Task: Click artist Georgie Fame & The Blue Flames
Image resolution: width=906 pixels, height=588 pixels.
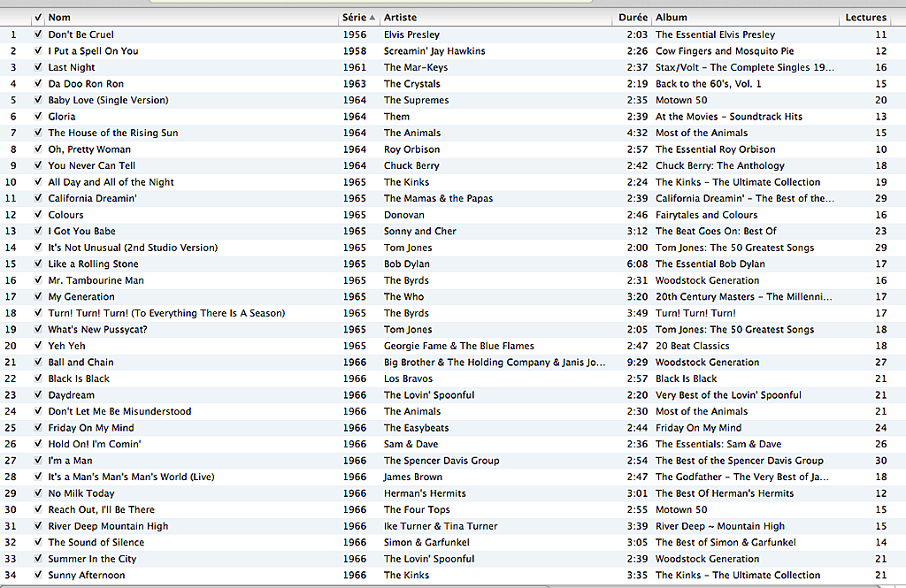Action: coord(459,346)
